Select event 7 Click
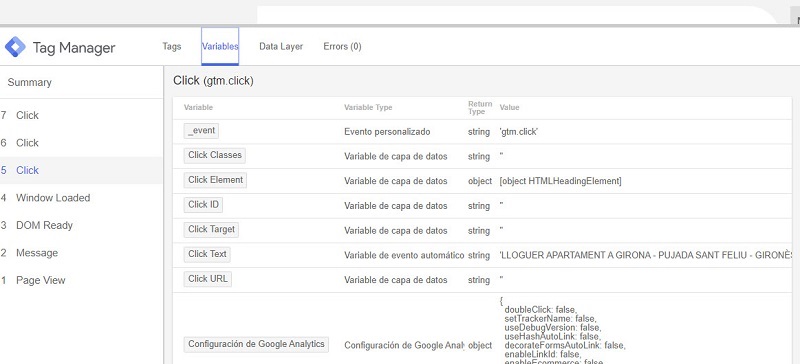 tap(82, 115)
